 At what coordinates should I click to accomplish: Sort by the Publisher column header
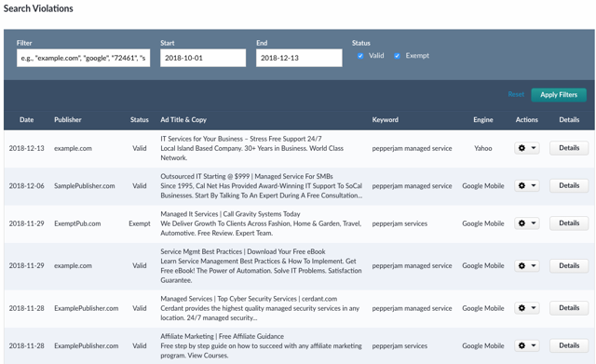tap(68, 120)
